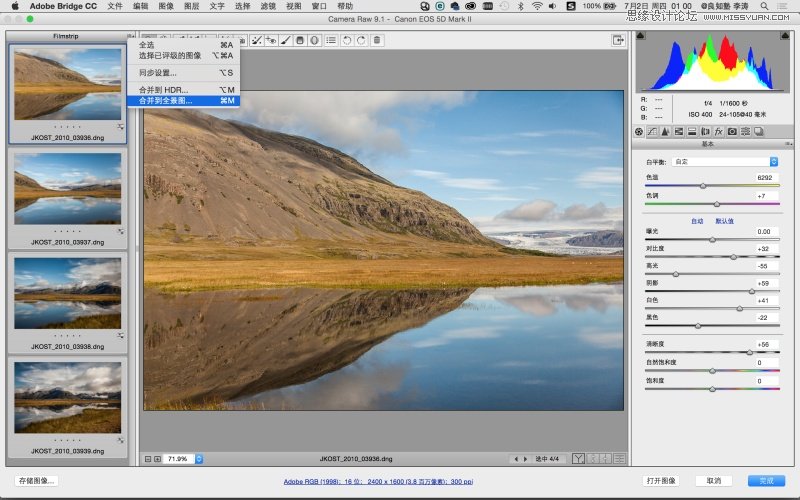Select the Graduated Filter tool
Viewport: 800px width, 500px height.
coord(299,40)
